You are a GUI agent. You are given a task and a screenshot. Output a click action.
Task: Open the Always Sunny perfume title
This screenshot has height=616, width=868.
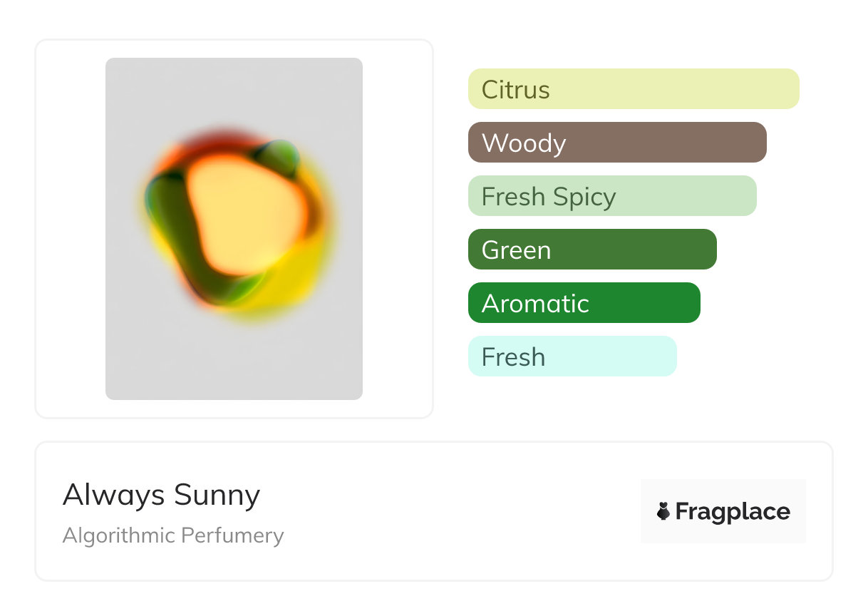point(161,495)
